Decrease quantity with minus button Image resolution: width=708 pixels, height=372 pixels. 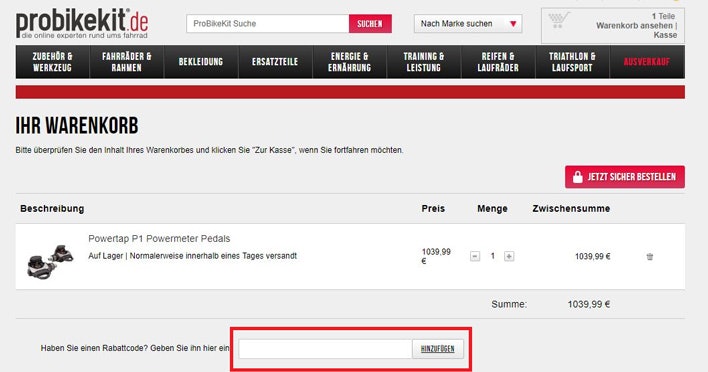(475, 256)
